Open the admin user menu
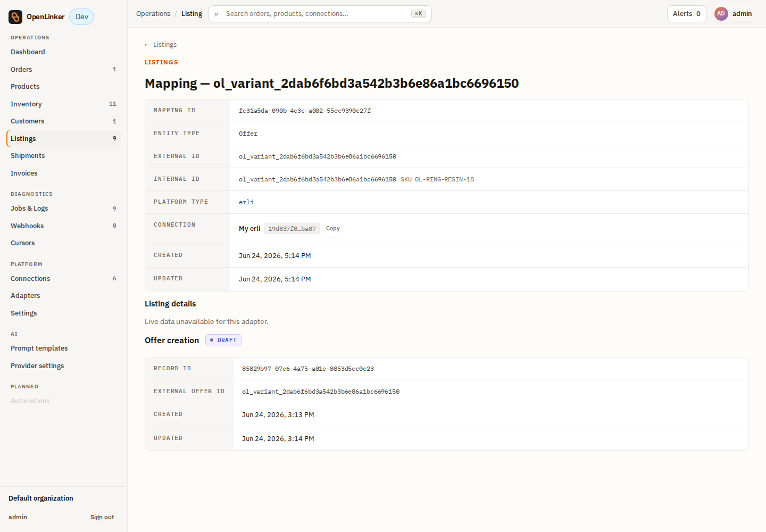766x532 pixels. (734, 14)
